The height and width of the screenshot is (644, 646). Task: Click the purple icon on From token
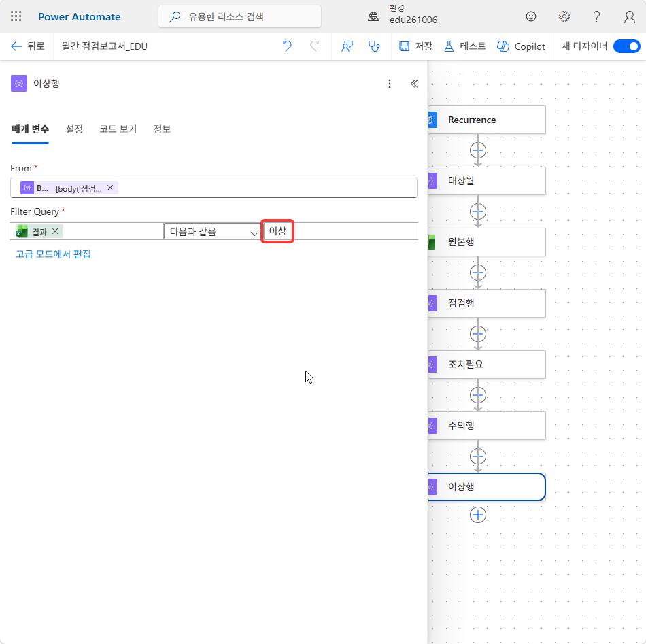(x=27, y=188)
